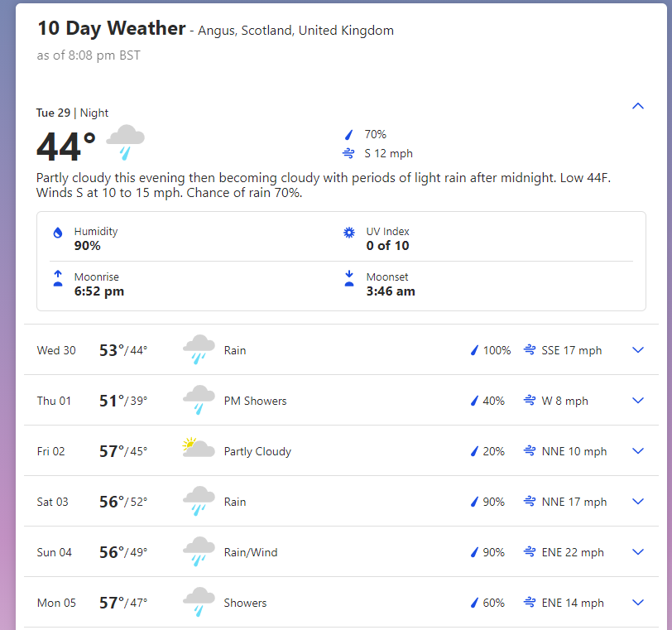Click the Humidity droplet icon
Screen dimensions: 672x630
58,233
